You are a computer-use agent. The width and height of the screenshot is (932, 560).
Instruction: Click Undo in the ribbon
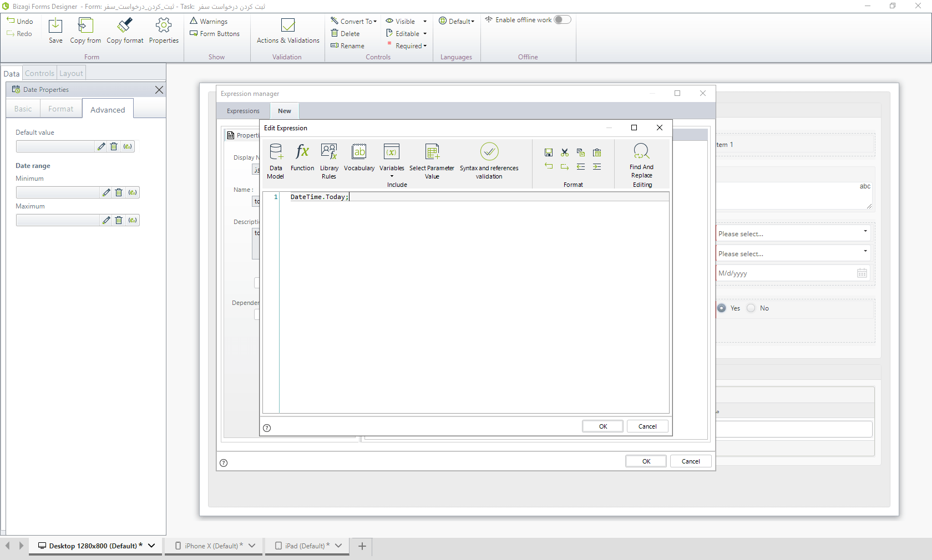(x=20, y=21)
